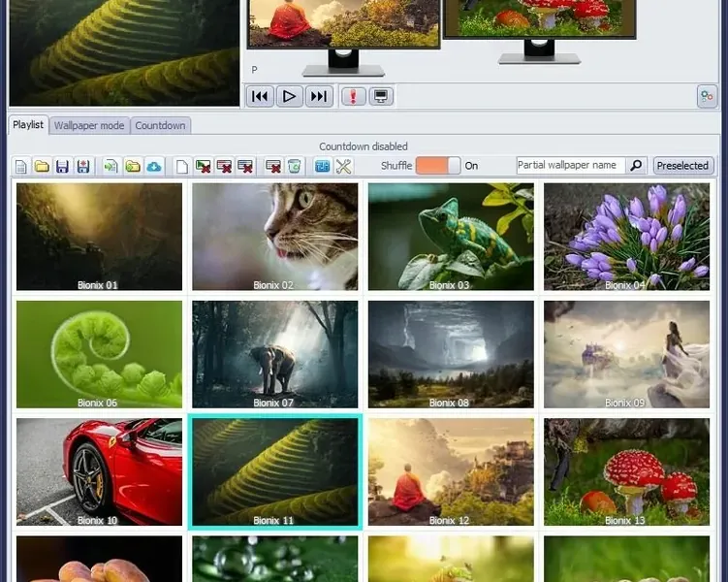Select the Bionix 02 cat wallpaper
The height and width of the screenshot is (582, 728).
coord(275,237)
